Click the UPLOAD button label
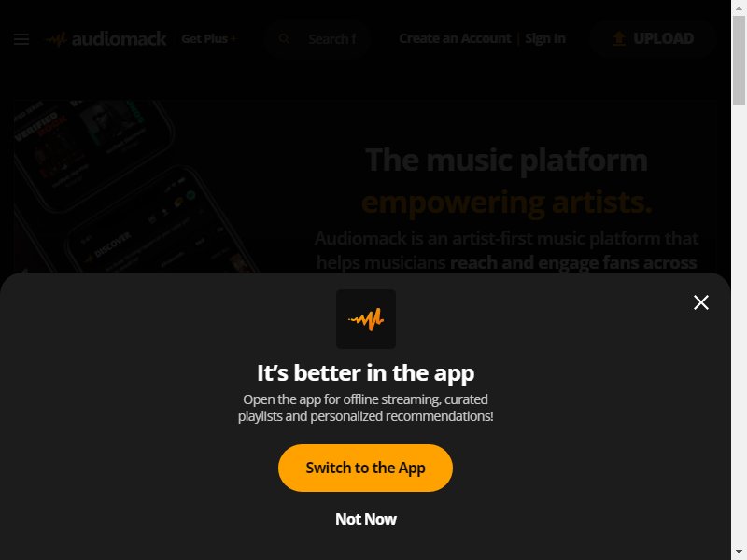747x560 pixels. pos(663,38)
